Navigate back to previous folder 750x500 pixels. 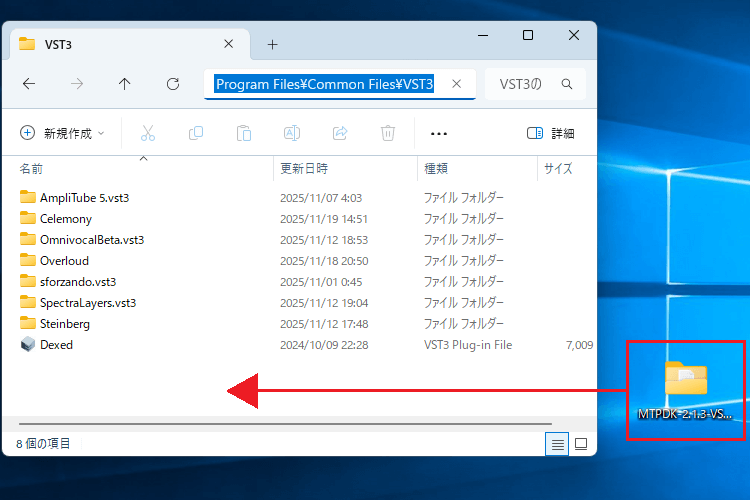click(x=29, y=84)
